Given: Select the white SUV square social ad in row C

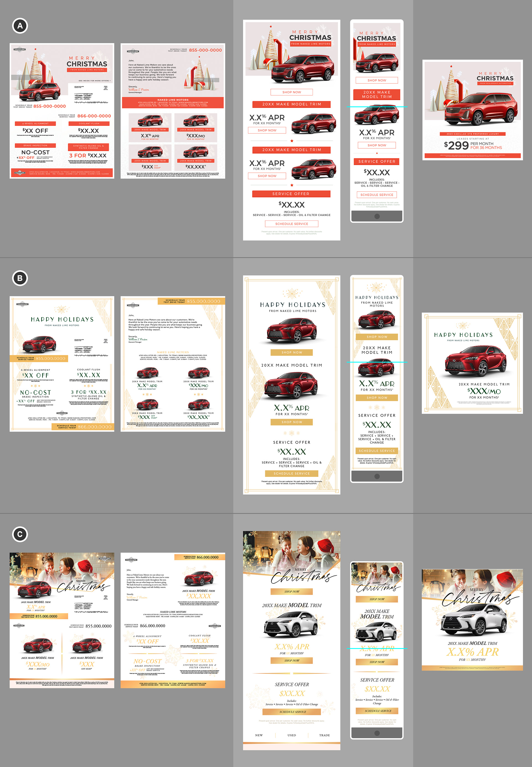Looking at the screenshot, I should click(472, 620).
